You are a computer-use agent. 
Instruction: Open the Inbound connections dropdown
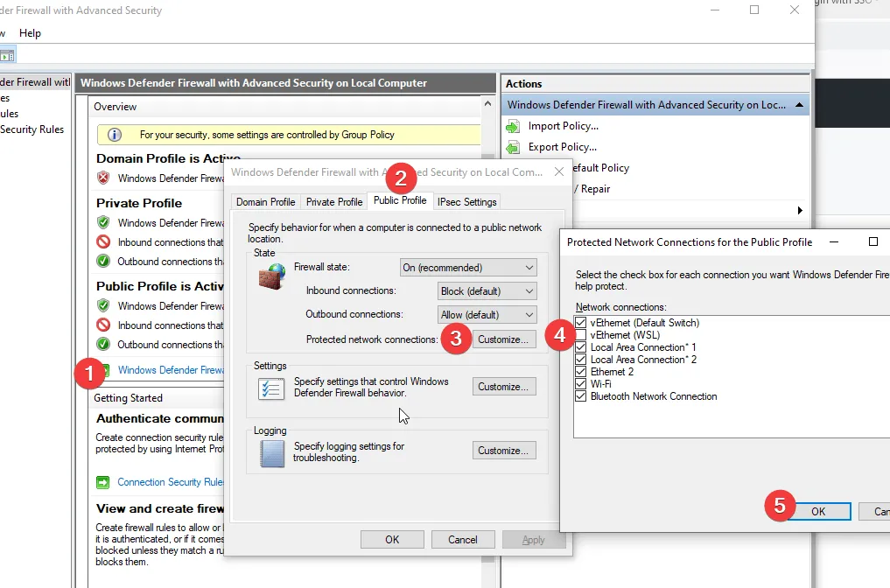(x=487, y=291)
